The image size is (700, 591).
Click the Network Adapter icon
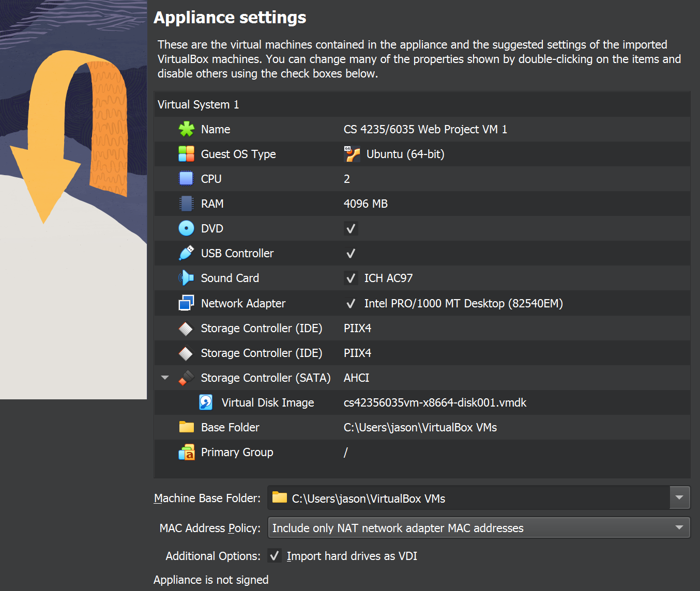186,303
